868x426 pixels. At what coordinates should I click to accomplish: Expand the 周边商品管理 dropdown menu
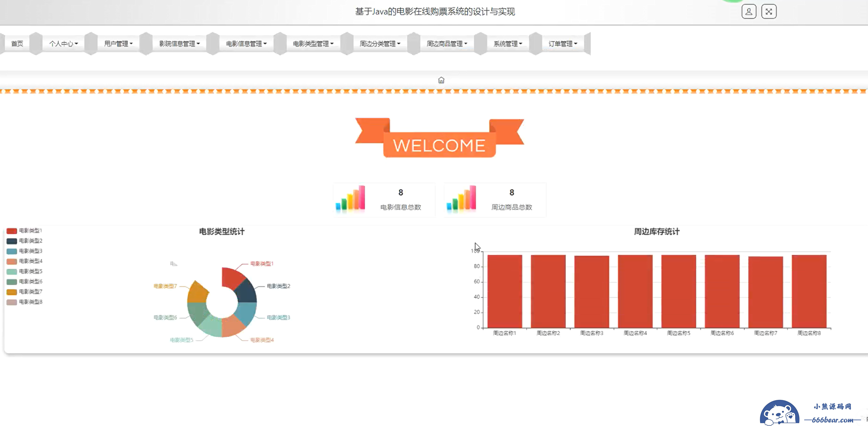point(447,43)
